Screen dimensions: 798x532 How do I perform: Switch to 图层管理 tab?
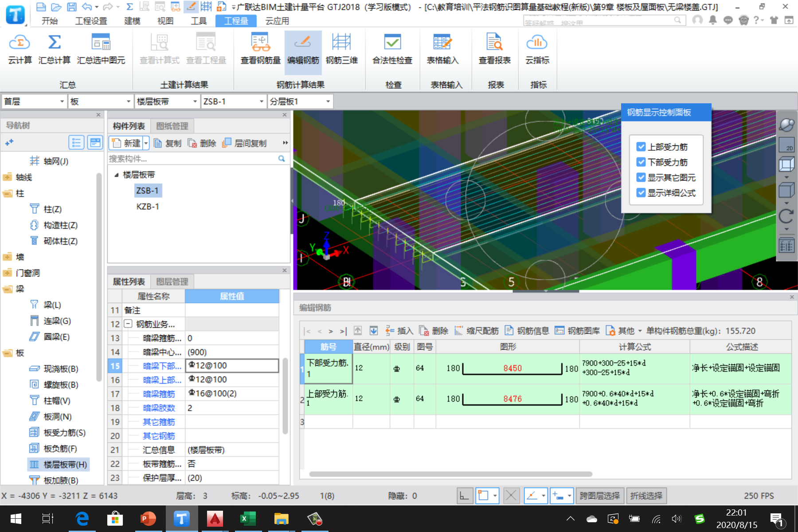coord(172,282)
